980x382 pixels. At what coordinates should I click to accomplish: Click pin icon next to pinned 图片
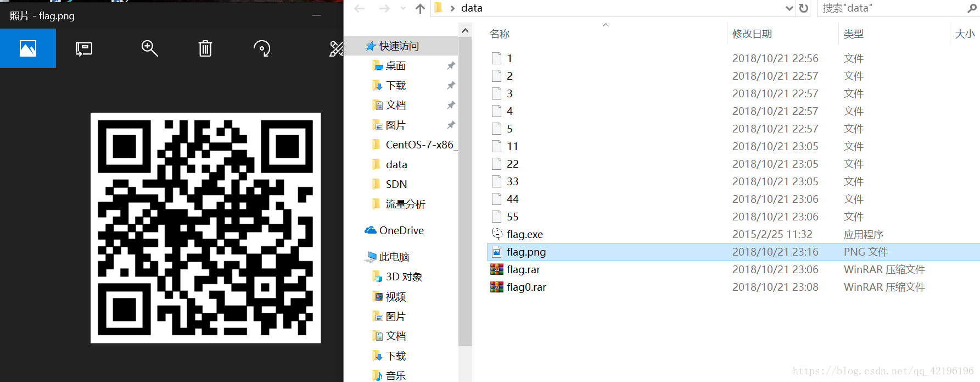pyautogui.click(x=451, y=125)
